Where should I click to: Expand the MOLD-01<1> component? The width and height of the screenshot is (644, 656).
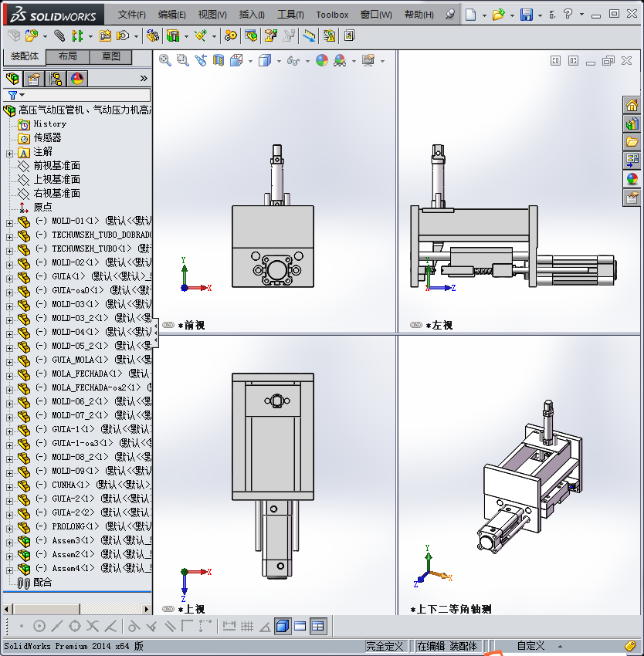coord(9,223)
